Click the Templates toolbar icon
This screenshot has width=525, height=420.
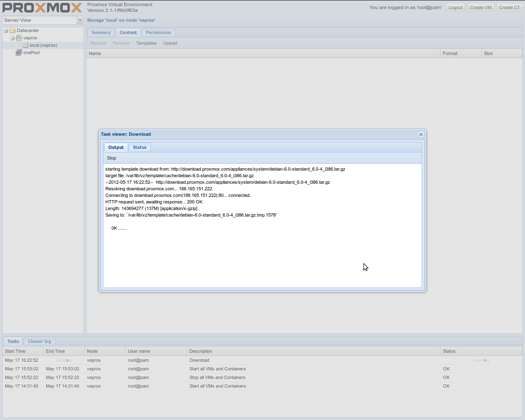point(146,43)
